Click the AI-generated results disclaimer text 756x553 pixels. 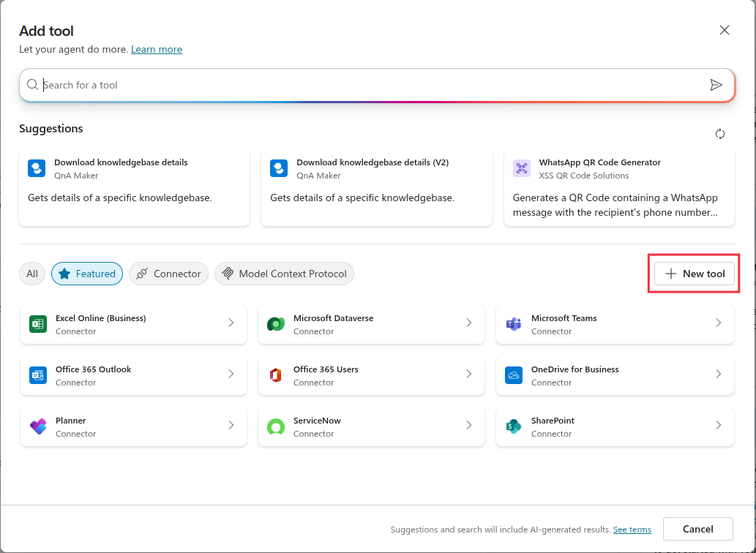coord(501,530)
